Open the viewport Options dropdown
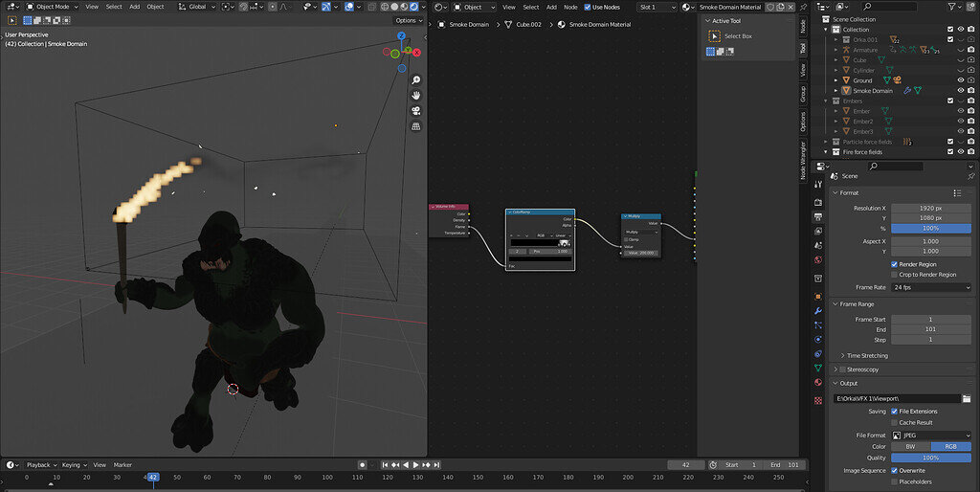The image size is (980, 492). tap(409, 21)
